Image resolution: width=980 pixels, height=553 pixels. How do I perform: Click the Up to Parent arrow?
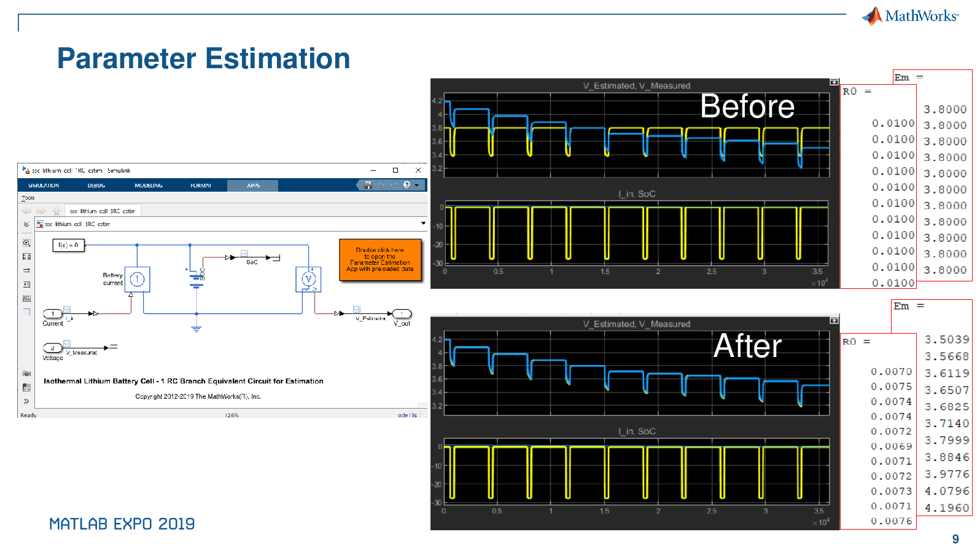point(56,211)
